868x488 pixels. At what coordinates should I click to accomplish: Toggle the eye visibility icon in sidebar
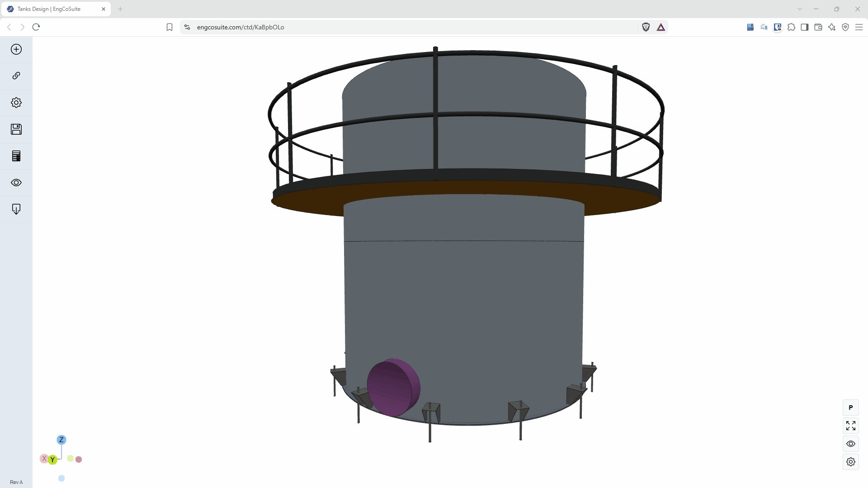point(16,183)
